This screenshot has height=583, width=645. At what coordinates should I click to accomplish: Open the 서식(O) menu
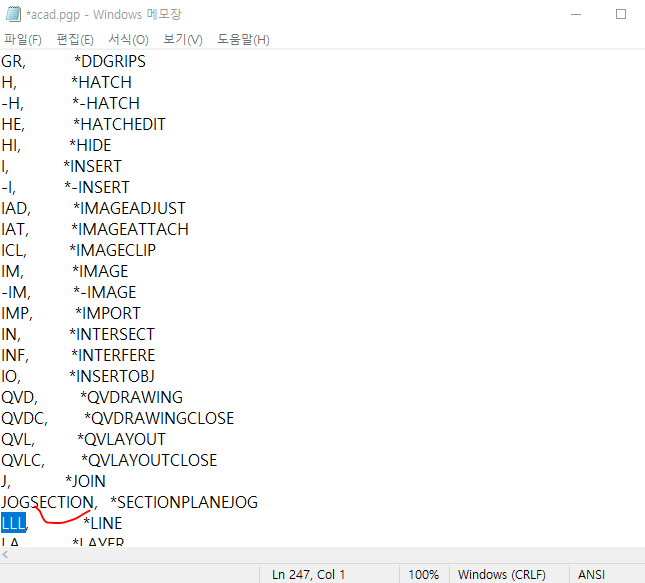[x=128, y=39]
